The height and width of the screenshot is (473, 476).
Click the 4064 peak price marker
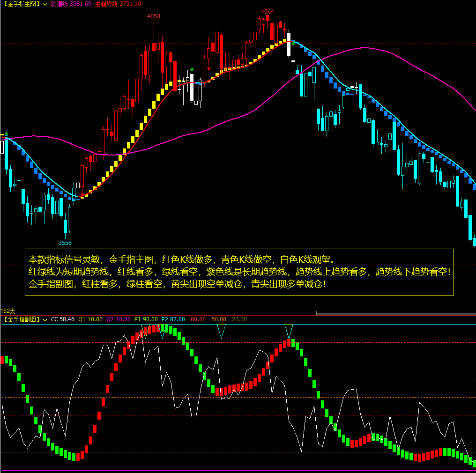coord(268,11)
